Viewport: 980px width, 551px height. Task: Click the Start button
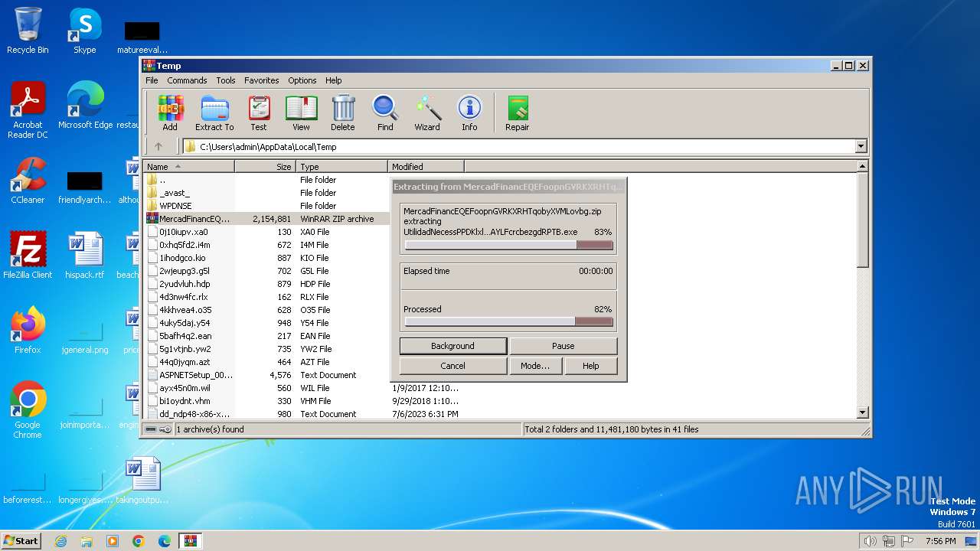[21, 541]
